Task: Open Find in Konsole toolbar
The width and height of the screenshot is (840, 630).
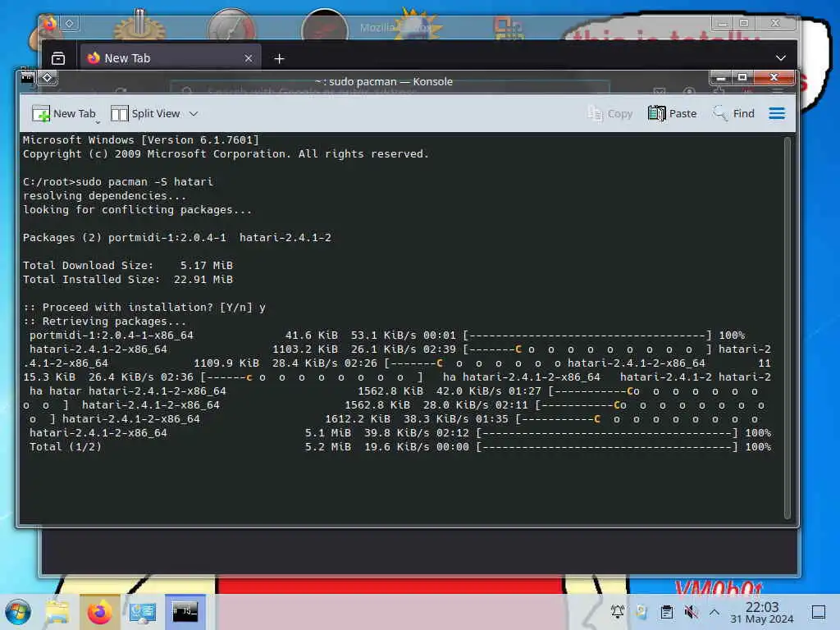Action: point(733,113)
